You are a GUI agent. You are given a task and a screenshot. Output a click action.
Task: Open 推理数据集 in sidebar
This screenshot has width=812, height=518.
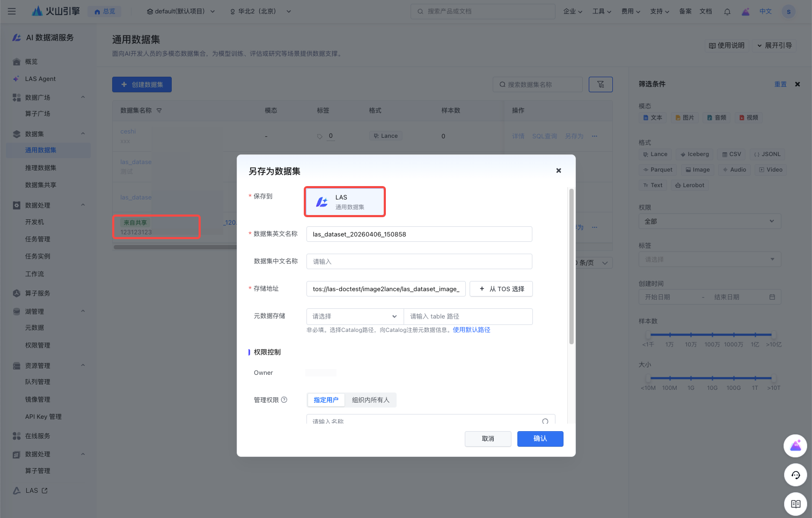41,168
